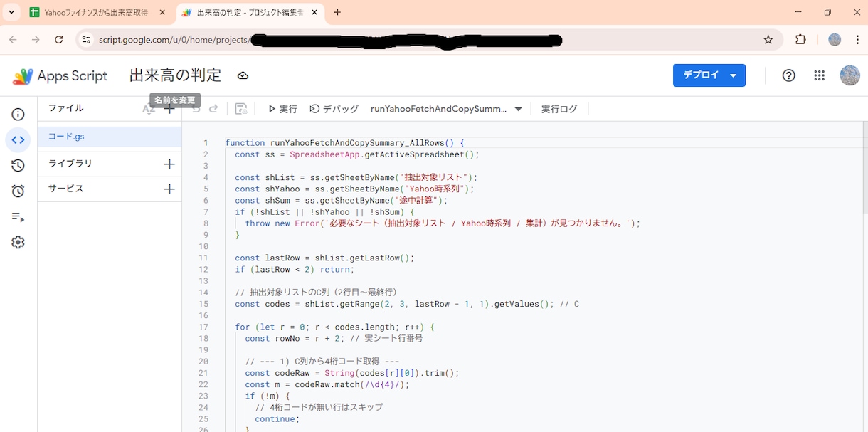The image size is (868, 432).
Task: Add a file with plus icon
Action: [x=169, y=109]
